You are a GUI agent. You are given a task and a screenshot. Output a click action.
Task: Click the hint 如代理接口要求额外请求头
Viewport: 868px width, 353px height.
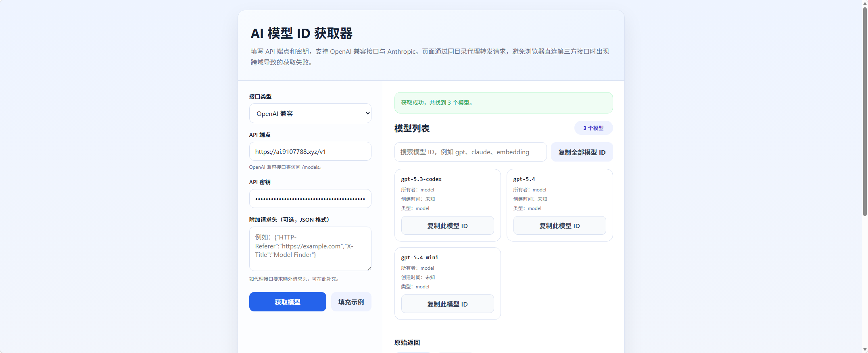(x=295, y=279)
